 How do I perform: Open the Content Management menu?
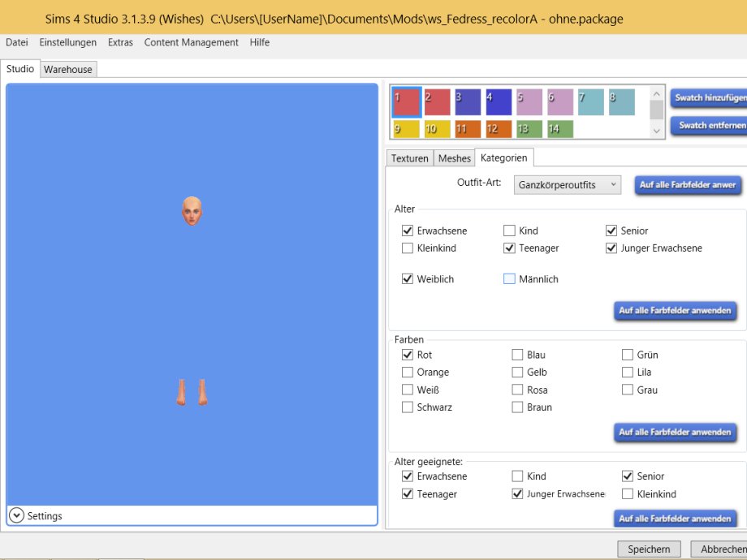coord(192,42)
